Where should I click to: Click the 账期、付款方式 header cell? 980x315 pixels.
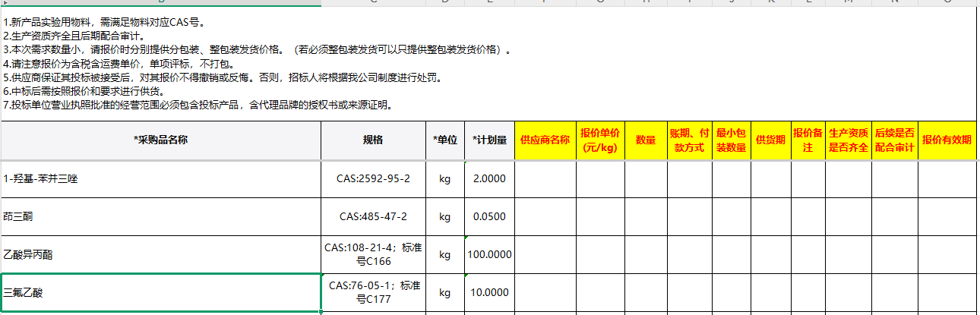[690, 140]
